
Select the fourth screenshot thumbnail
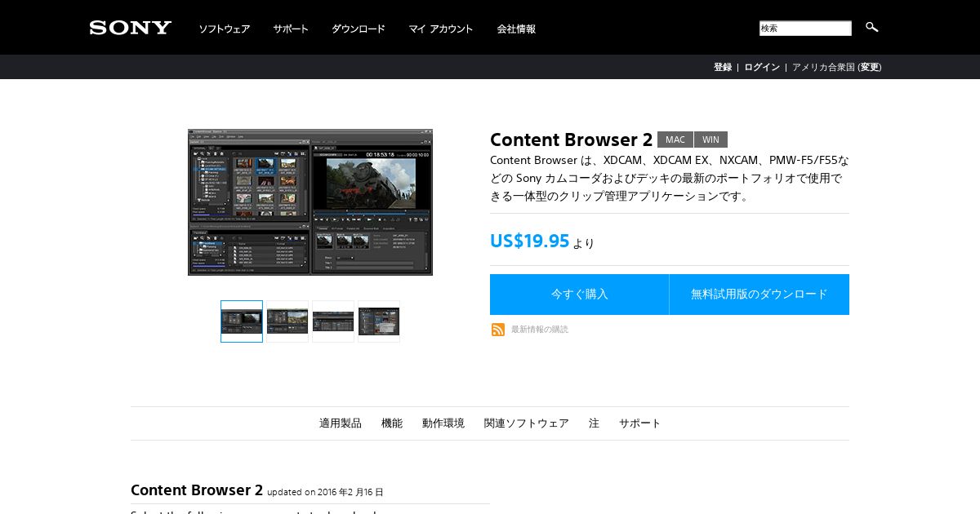[379, 321]
